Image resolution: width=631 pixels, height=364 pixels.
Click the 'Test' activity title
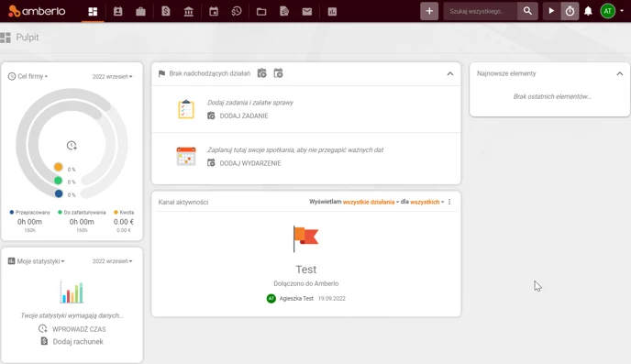[305, 269]
